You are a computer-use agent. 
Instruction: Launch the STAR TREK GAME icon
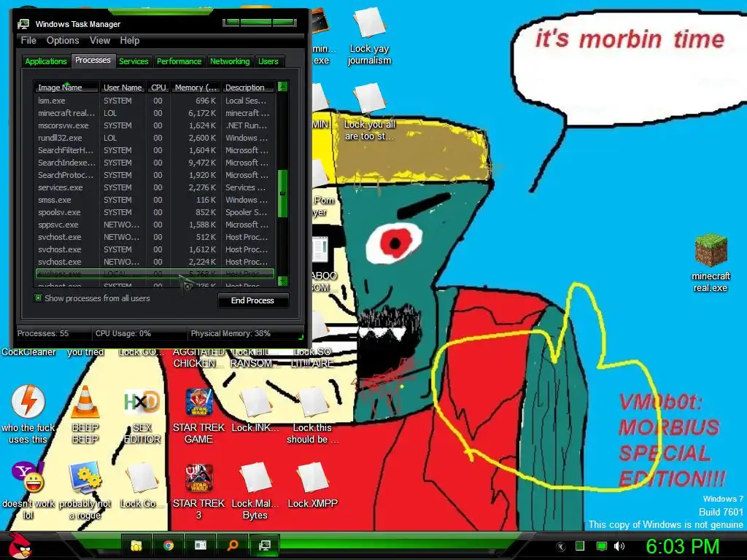click(x=198, y=415)
